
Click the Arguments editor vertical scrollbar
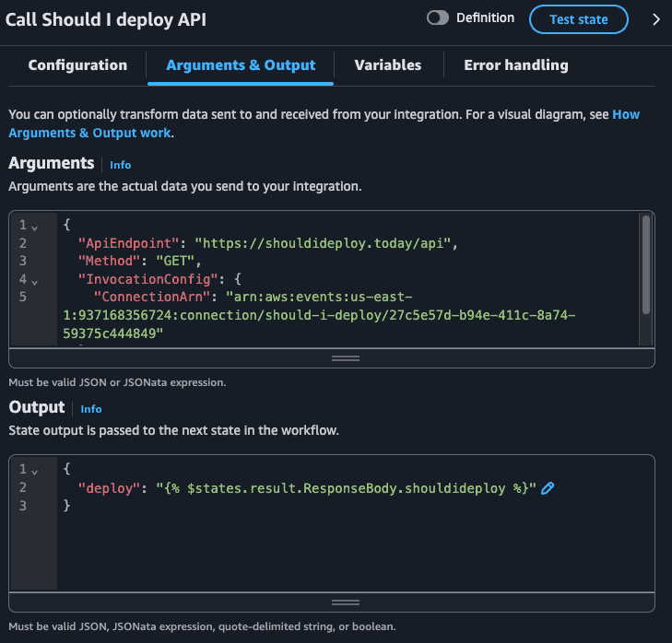[x=646, y=265]
